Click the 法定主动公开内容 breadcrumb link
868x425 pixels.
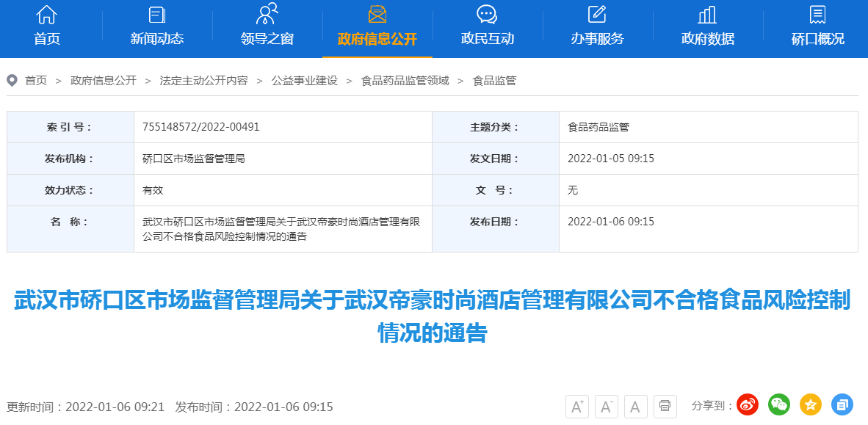(203, 81)
